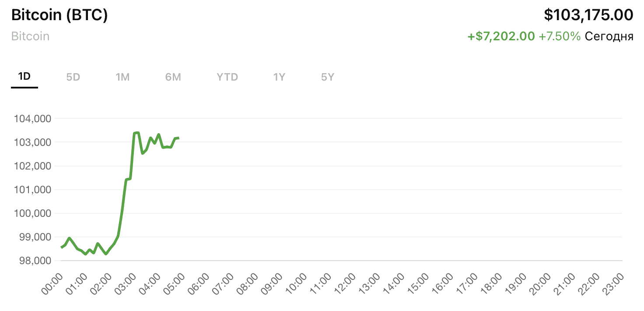The height and width of the screenshot is (311, 644).
Task: Select the 1D time range tab
Action: (x=24, y=77)
